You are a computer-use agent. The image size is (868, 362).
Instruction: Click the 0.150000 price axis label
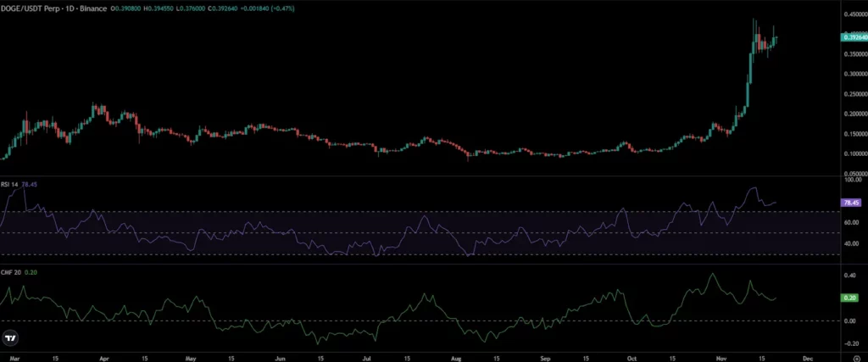point(854,134)
